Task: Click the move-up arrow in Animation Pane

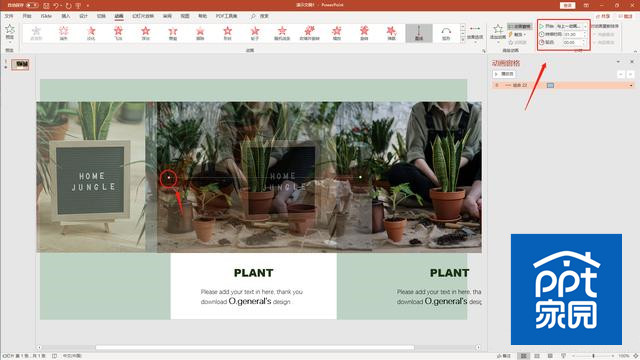Action: [621, 74]
